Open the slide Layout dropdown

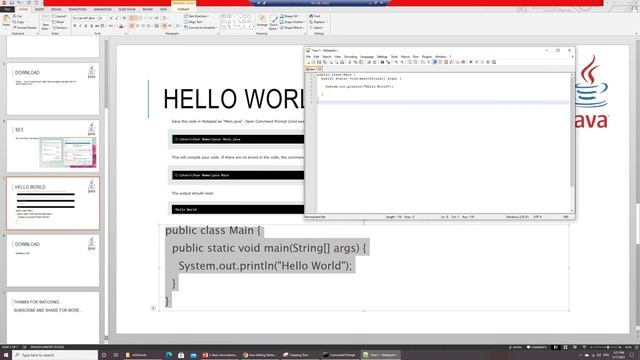[x=60, y=16]
